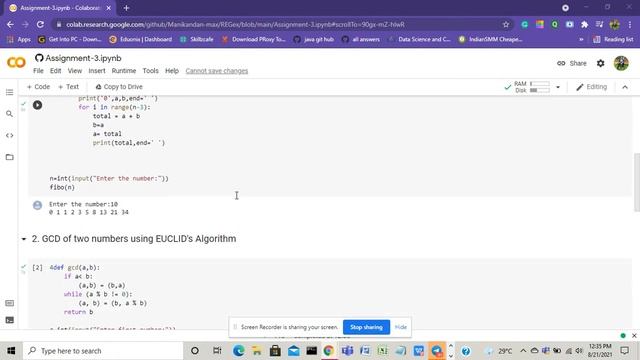Open the Insert menu
The height and width of the screenshot is (360, 640).
coord(97,71)
